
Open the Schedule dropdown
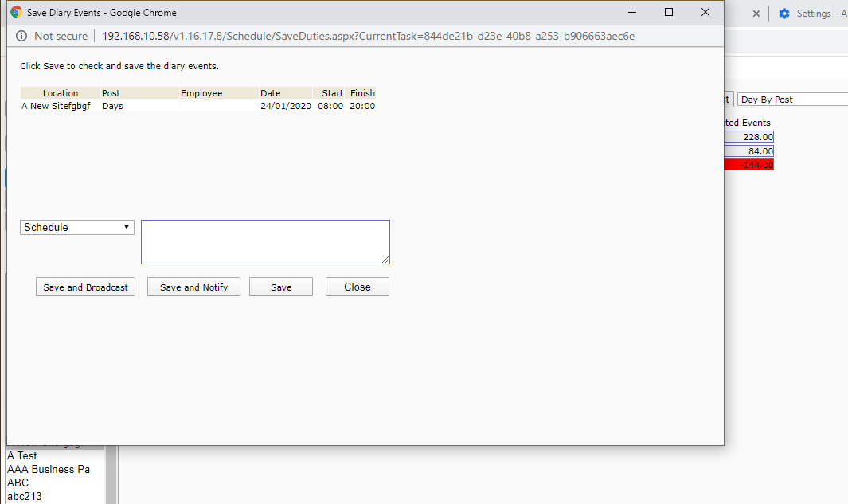pyautogui.click(x=77, y=227)
